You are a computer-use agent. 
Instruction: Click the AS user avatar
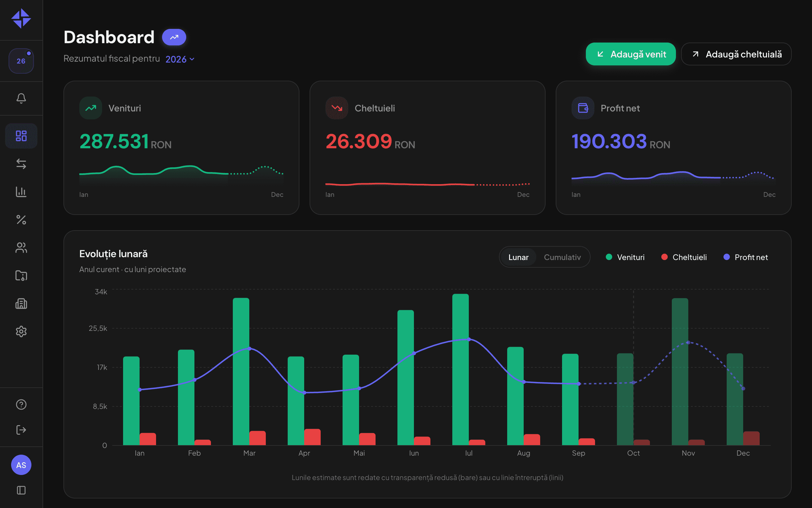point(21,465)
